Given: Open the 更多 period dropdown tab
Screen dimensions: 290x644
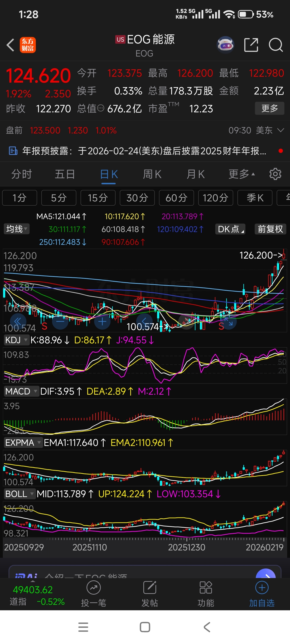Looking at the screenshot, I should coord(242,174).
